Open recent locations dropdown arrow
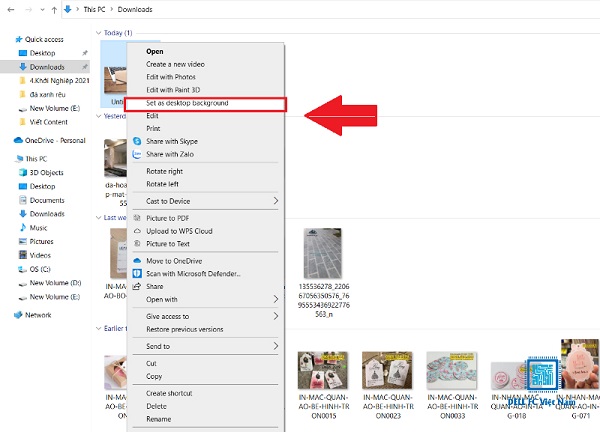 (x=42, y=10)
